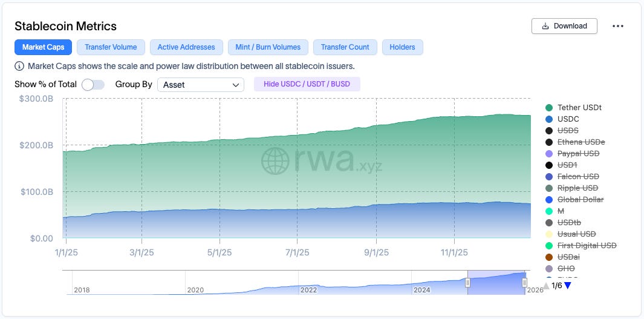Go to next legend page with down arrow
644x319 pixels.
(x=568, y=286)
